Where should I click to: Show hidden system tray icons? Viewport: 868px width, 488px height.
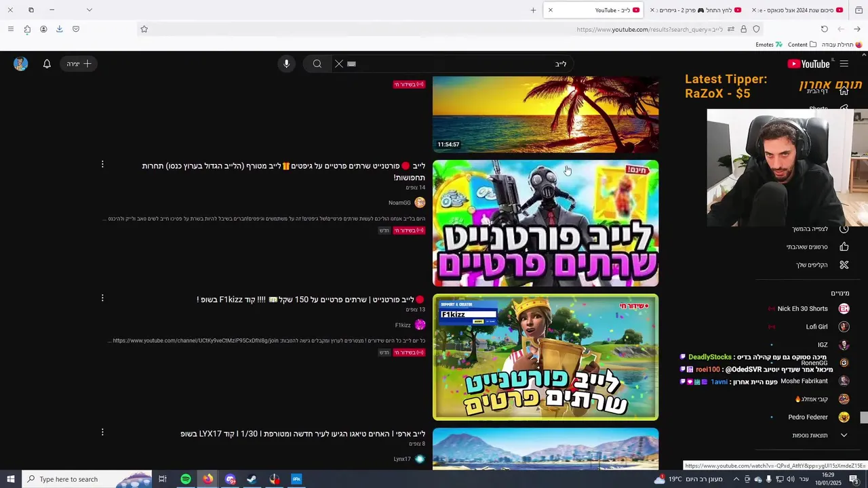tap(736, 479)
